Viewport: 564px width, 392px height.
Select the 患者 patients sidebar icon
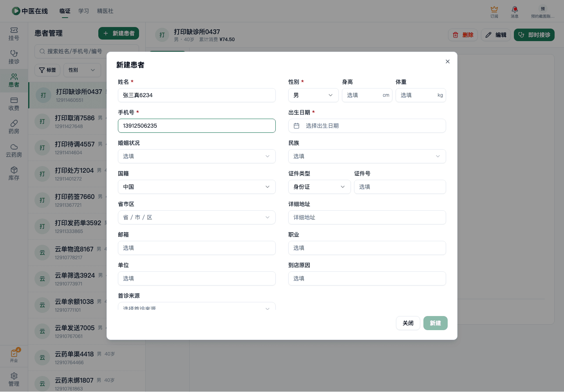click(14, 81)
